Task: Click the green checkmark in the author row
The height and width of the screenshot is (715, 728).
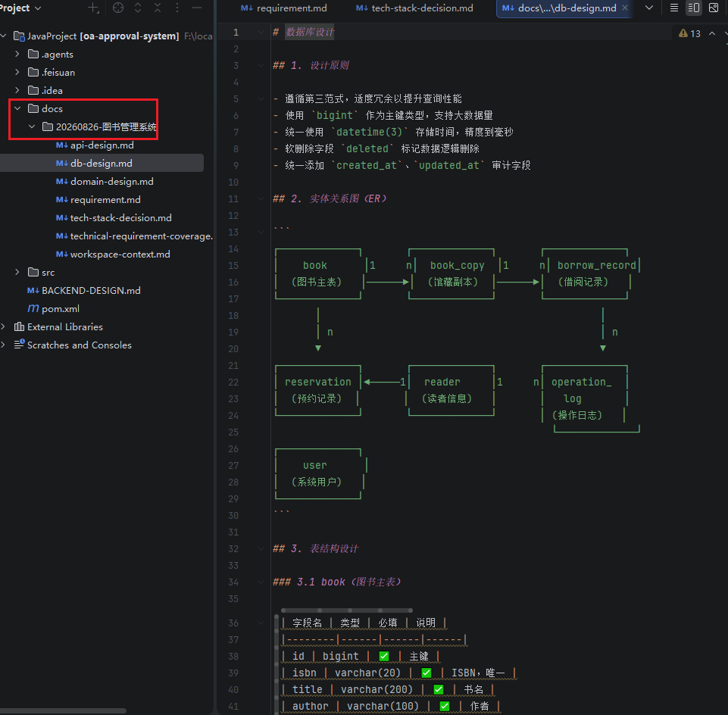Action: 445,706
